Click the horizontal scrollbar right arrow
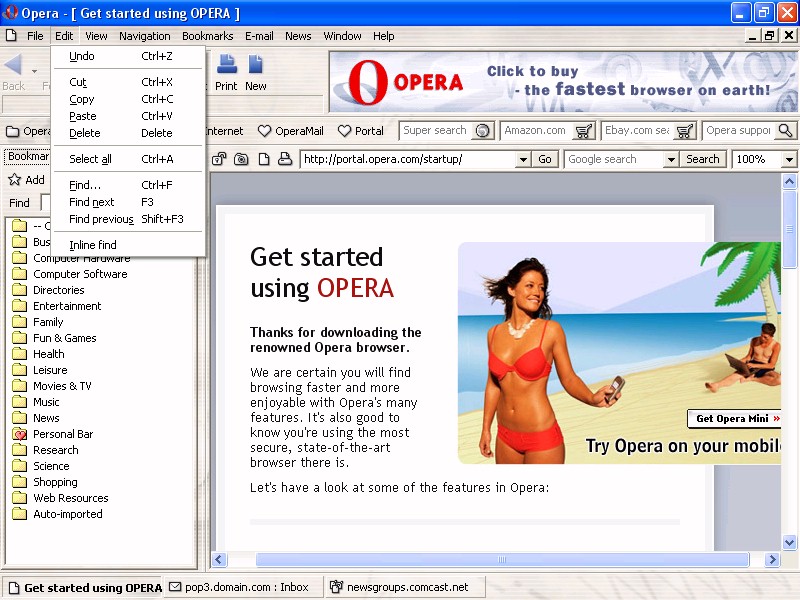The width and height of the screenshot is (800, 600). 772,560
